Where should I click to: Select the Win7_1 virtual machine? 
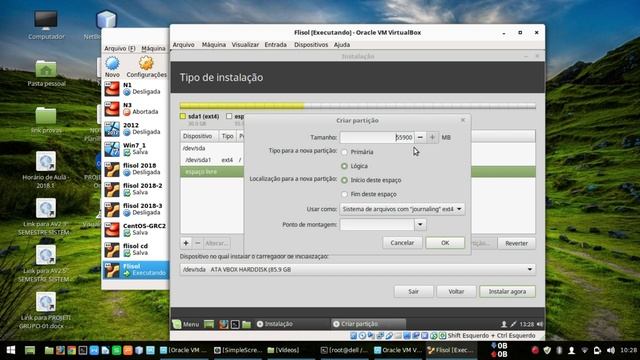pyautogui.click(x=136, y=149)
